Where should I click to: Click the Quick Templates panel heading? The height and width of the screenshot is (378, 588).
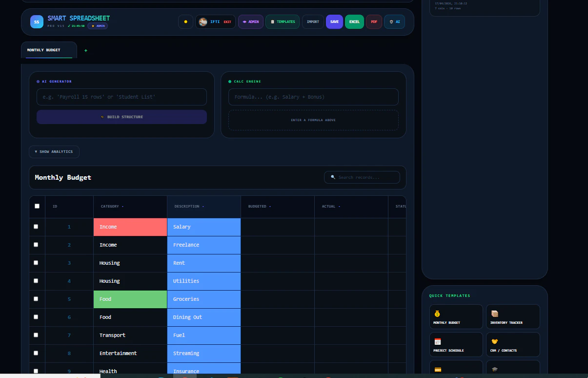[x=449, y=296]
